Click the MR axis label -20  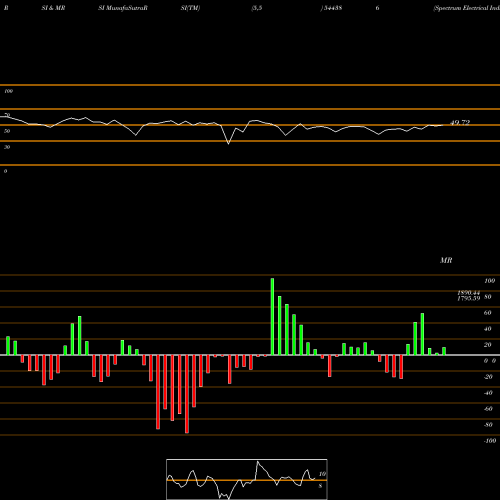[x=488, y=377]
